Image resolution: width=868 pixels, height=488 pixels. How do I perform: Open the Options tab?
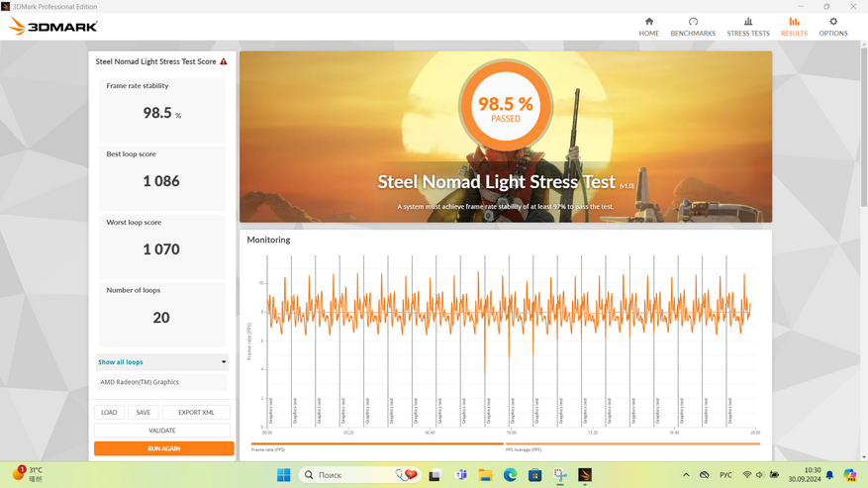click(x=833, y=27)
